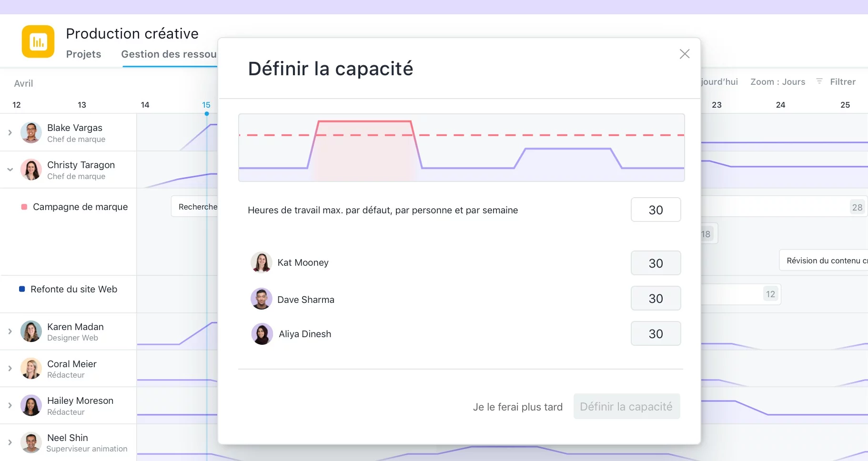
Task: Open the Projets tab
Action: pos(83,54)
